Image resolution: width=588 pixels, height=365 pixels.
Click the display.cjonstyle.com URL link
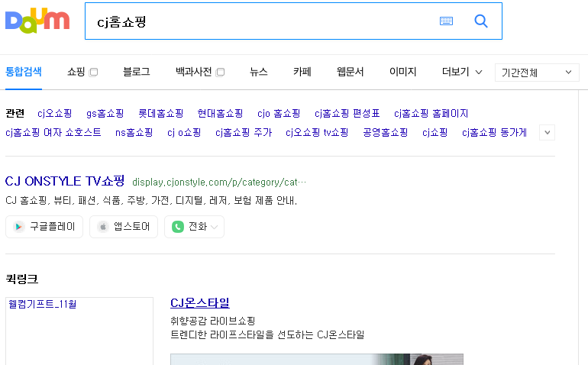[x=219, y=182]
